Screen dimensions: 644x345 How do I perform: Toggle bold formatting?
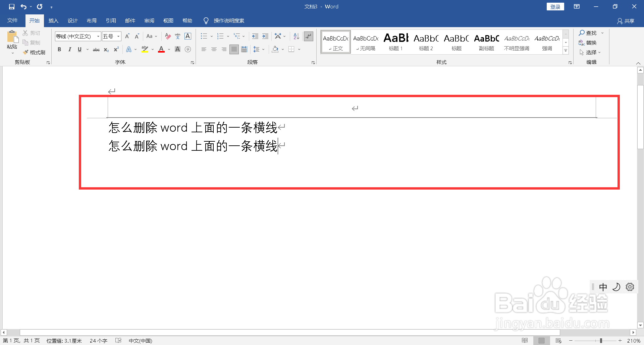tap(59, 49)
